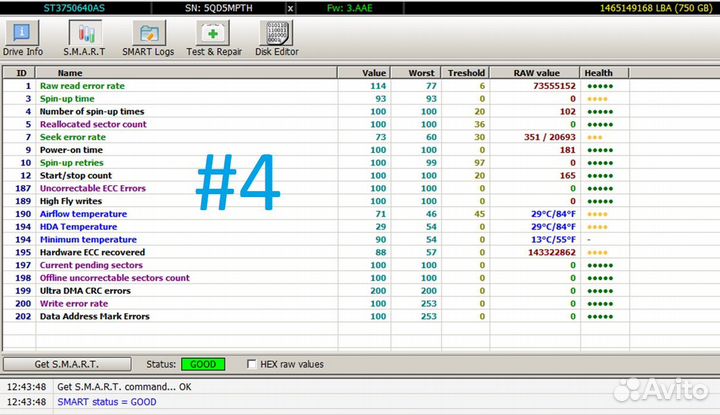Switch to the S.M.A.R.T. view
The height and width of the screenshot is (415, 720).
(85, 39)
